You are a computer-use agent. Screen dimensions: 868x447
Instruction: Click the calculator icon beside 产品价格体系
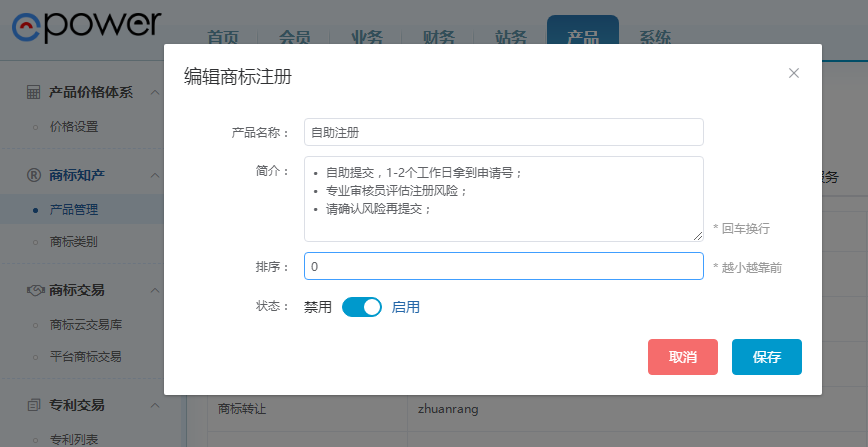click(34, 93)
